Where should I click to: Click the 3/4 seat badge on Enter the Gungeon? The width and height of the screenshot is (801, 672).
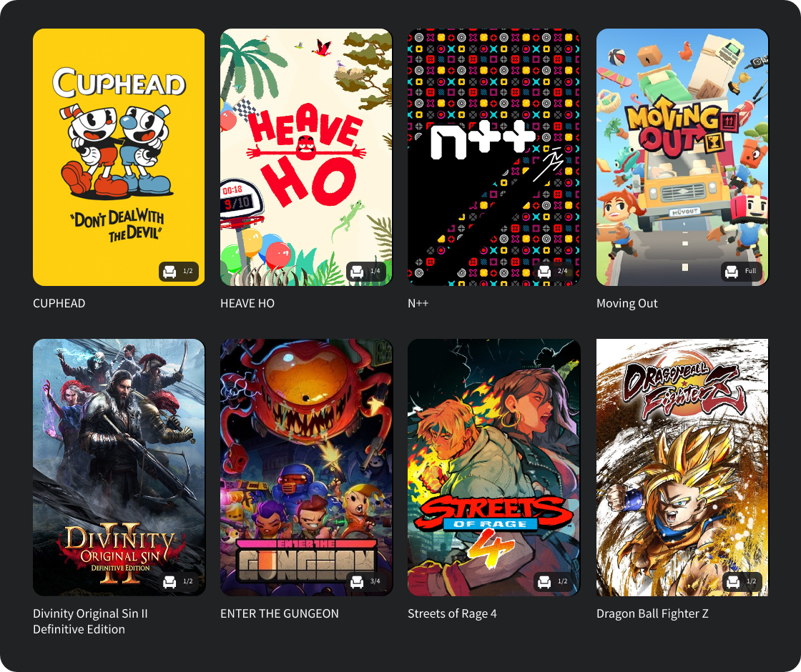(365, 582)
